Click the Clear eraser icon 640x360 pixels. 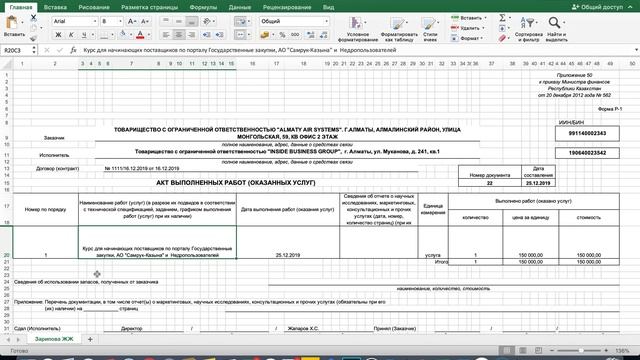pyautogui.click(x=502, y=38)
